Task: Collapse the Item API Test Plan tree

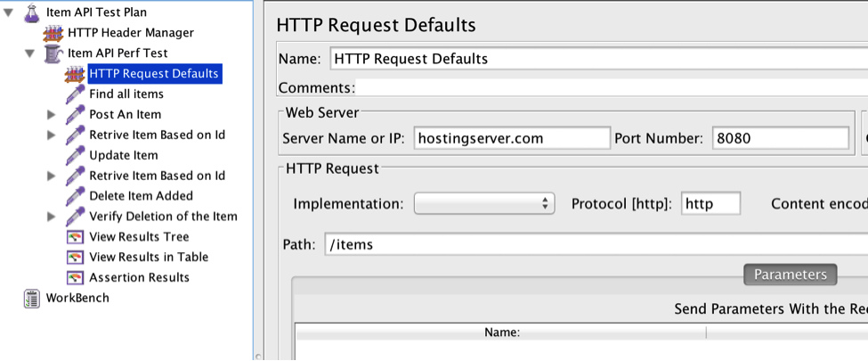Action: click(x=9, y=12)
